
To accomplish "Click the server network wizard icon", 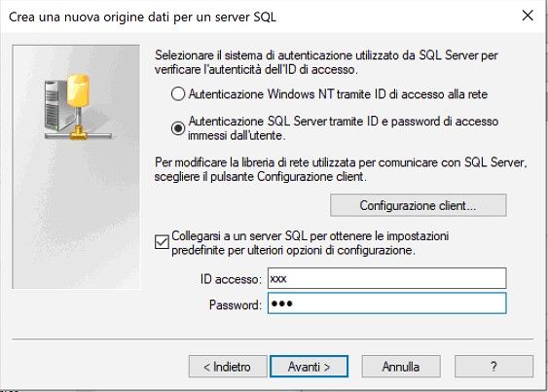I will click(78, 107).
